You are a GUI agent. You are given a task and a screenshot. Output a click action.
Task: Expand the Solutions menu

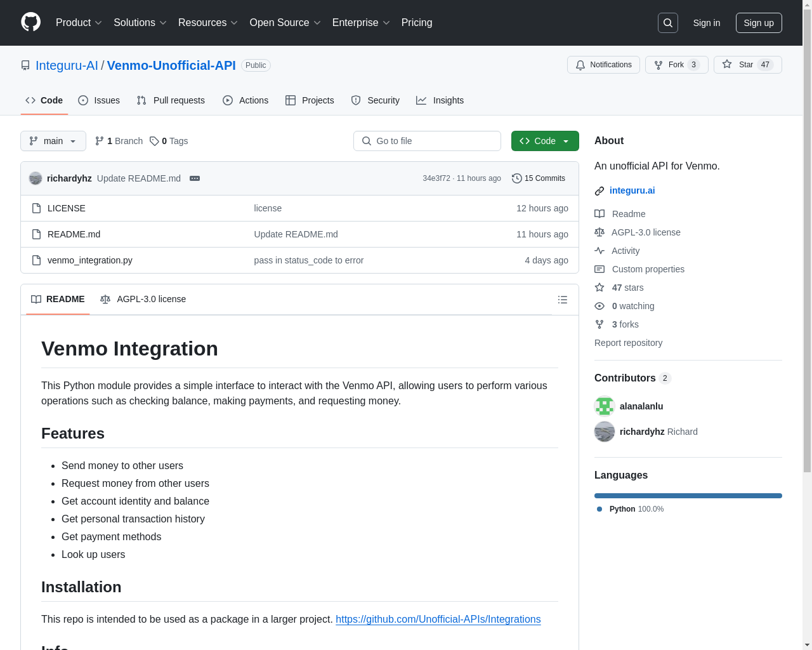140,22
